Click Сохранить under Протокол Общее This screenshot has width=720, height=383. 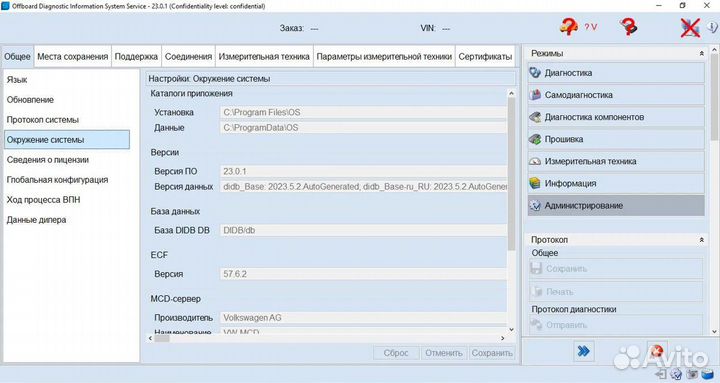point(616,269)
